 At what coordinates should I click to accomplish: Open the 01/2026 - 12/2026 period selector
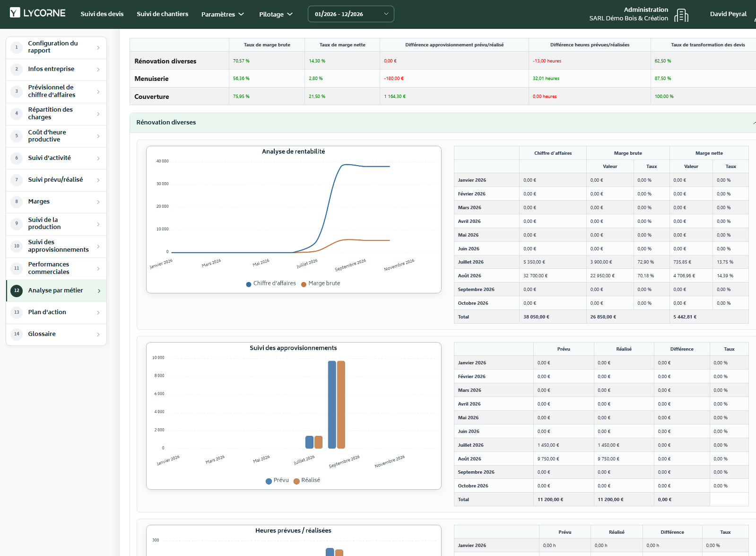[351, 14]
